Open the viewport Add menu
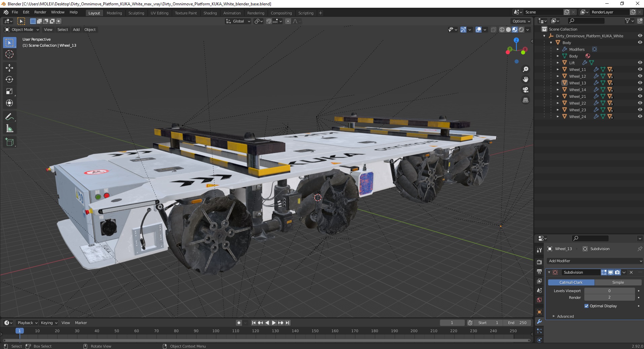 pyautogui.click(x=76, y=30)
